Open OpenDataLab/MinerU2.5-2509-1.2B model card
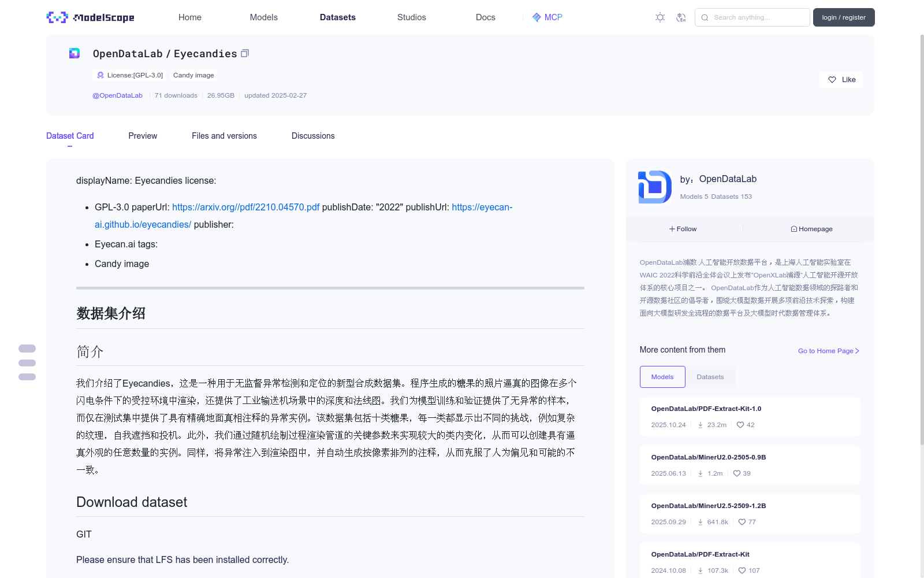The width and height of the screenshot is (924, 578). 750,513
